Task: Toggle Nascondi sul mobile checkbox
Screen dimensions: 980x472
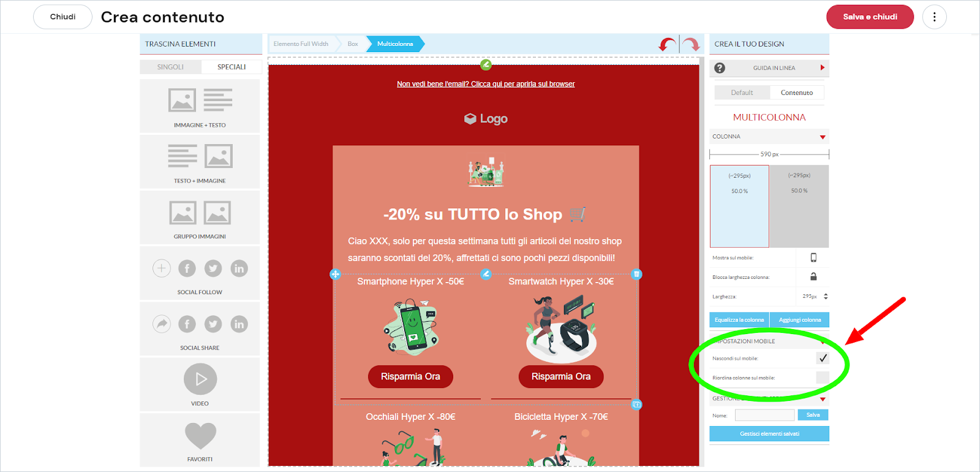Action: tap(823, 358)
